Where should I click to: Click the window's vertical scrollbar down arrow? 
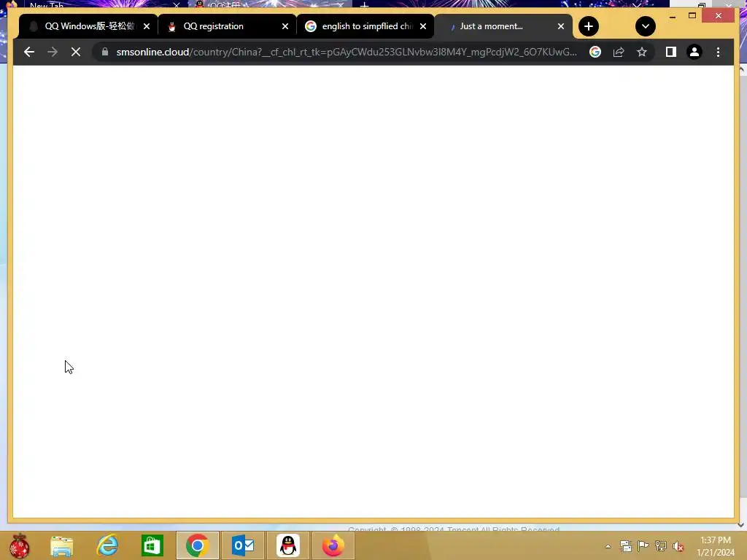pos(741,525)
